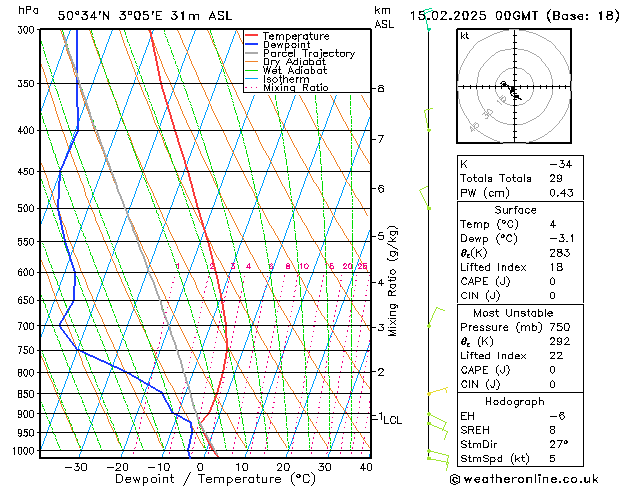629x486 pixels.
Task: Click mixing ratio label '10' at 600 hPa
Action: (x=304, y=266)
